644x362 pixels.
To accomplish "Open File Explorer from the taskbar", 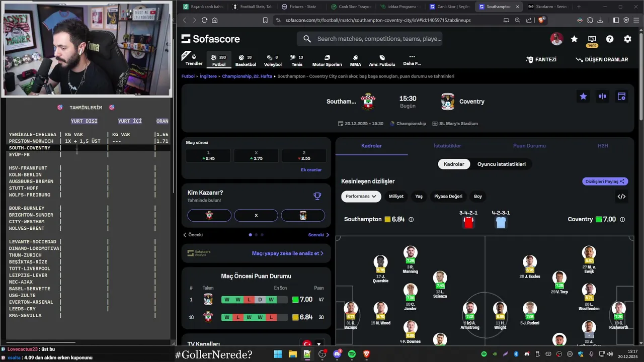I will point(292,354).
